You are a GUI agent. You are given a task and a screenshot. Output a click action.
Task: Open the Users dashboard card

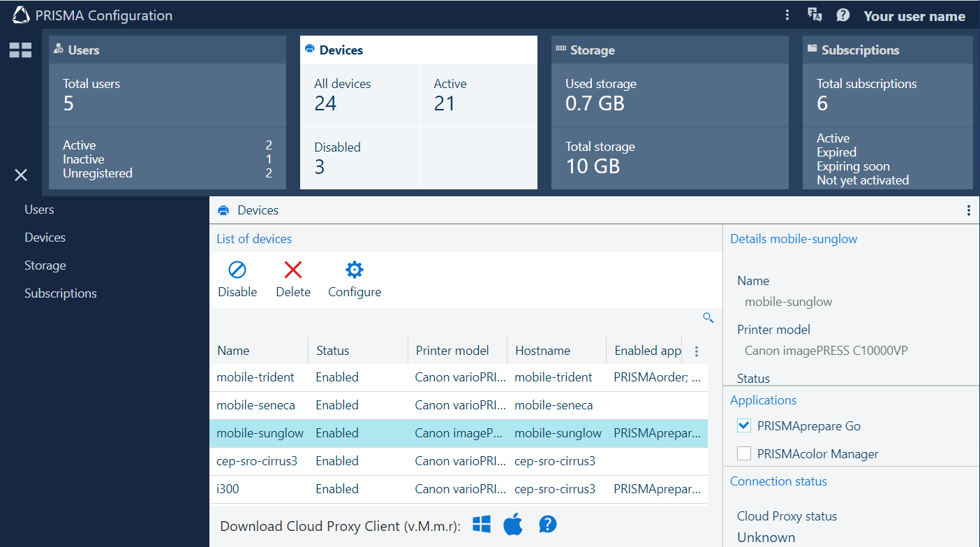[x=168, y=112]
